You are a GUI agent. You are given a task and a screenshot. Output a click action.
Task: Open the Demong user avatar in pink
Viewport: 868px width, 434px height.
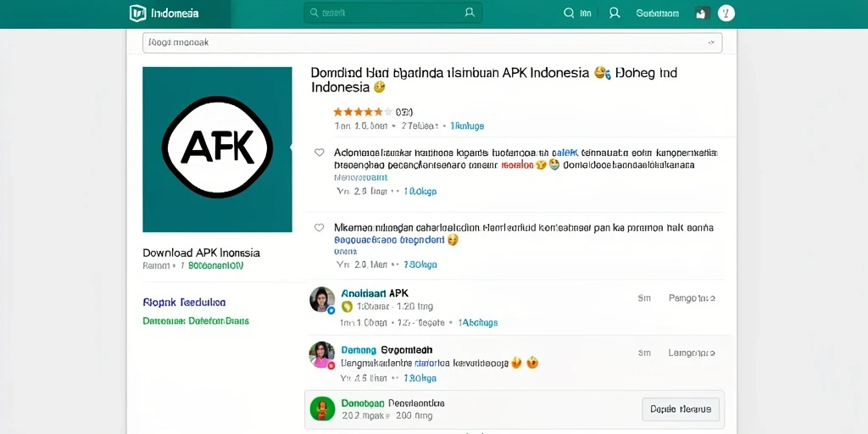322,355
